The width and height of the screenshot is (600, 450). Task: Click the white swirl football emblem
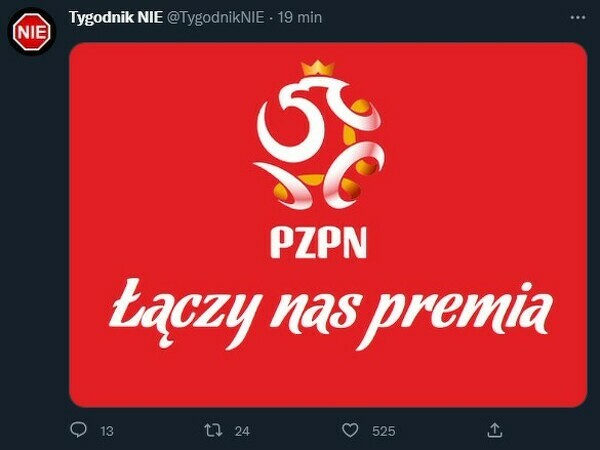(x=319, y=143)
